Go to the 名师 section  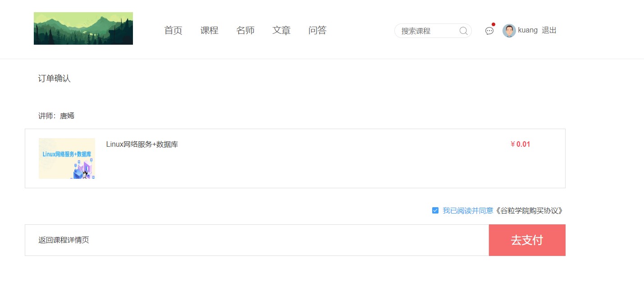click(x=245, y=30)
